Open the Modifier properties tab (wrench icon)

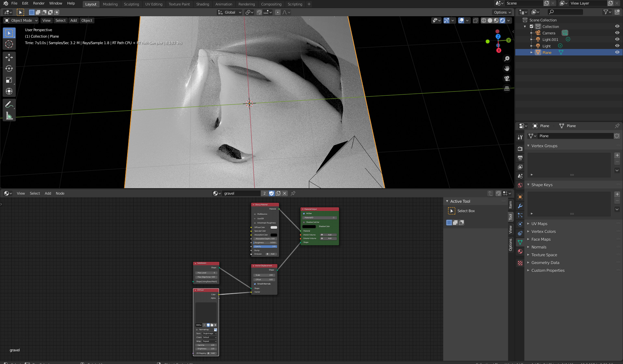pyautogui.click(x=520, y=206)
